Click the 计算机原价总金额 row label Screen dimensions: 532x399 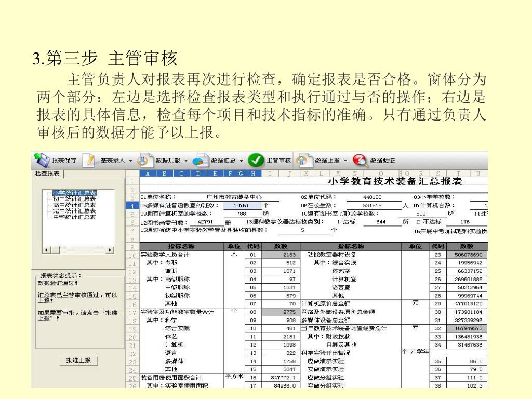(x=326, y=303)
